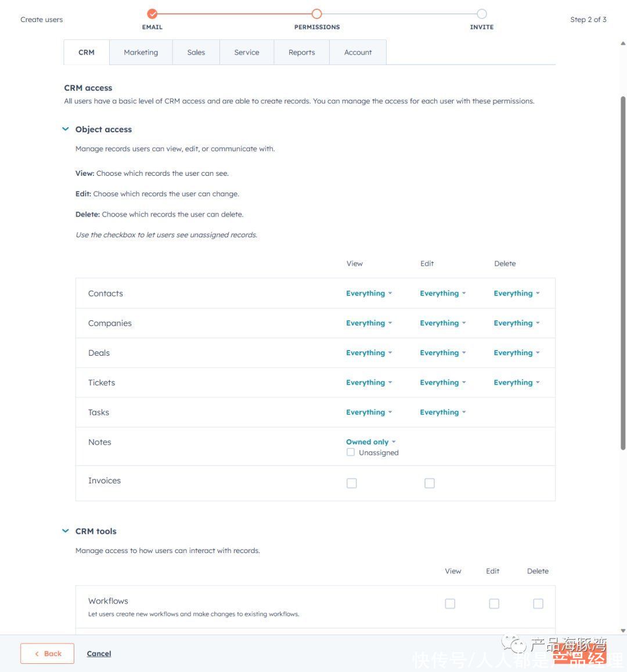Open the Contacts View dropdown
Viewport: 627px width, 672px height.
point(369,293)
